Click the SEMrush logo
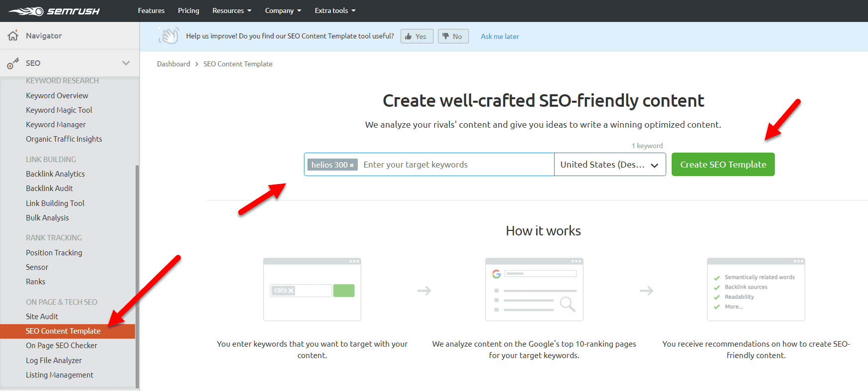Screen dimensions: 868x391 click(54, 11)
